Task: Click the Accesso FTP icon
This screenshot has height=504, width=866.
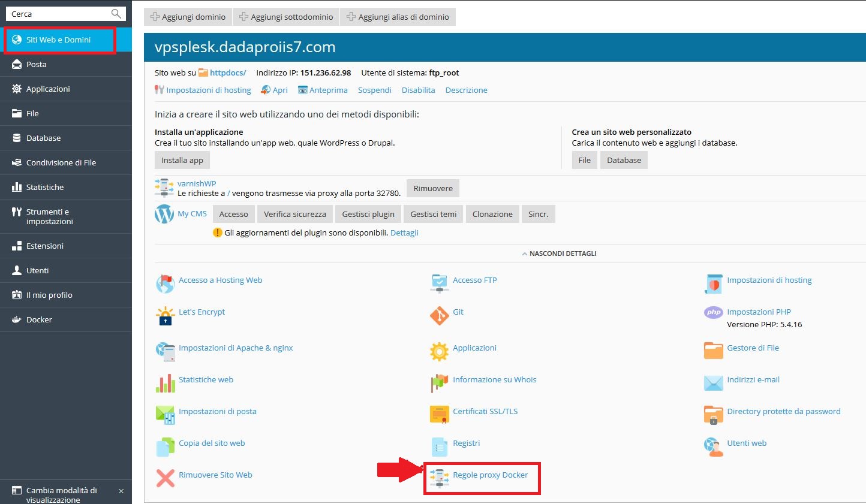Action: [440, 283]
